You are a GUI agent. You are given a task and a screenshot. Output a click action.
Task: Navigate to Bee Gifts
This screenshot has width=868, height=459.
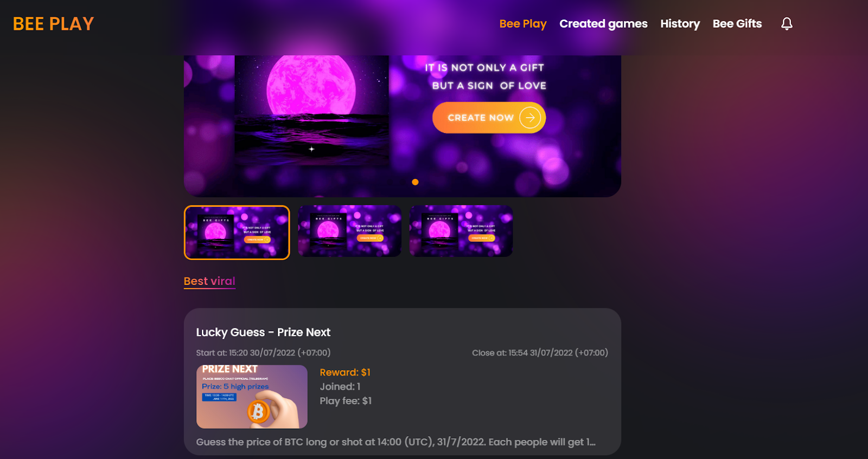pyautogui.click(x=737, y=24)
